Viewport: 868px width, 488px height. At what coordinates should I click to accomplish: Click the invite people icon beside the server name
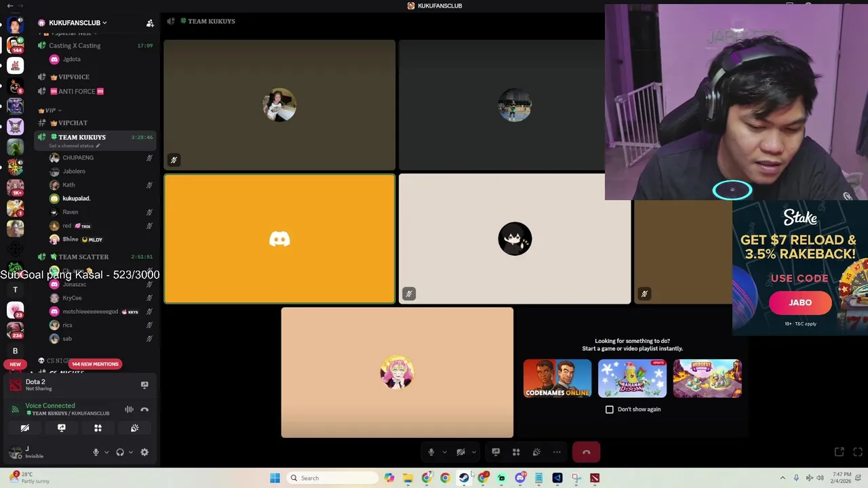click(150, 23)
